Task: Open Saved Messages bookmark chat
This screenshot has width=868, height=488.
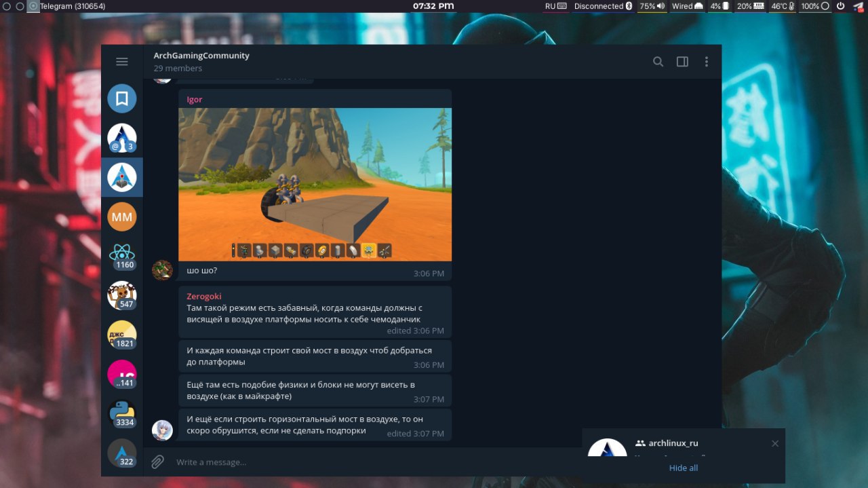Action: coord(122,99)
